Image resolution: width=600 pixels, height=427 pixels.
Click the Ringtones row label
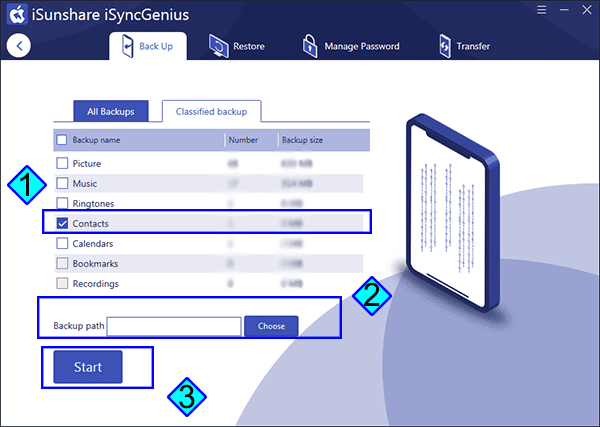click(x=93, y=204)
